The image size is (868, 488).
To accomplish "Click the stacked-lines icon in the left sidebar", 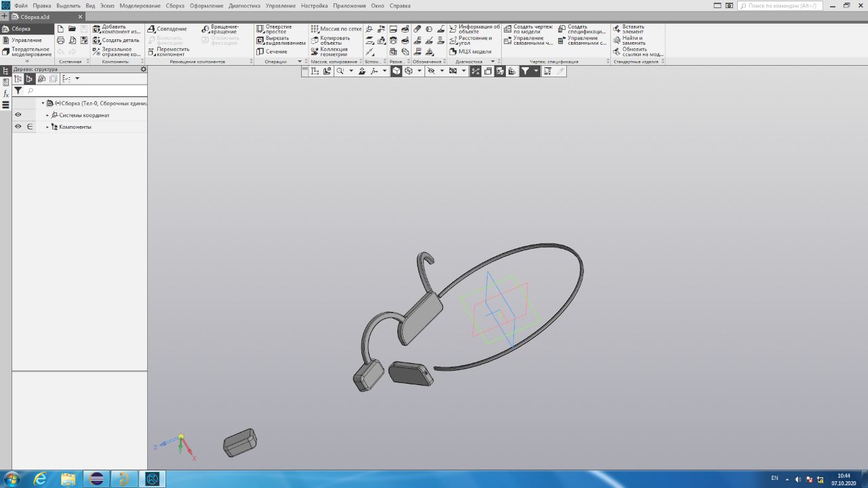I will pyautogui.click(x=5, y=105).
